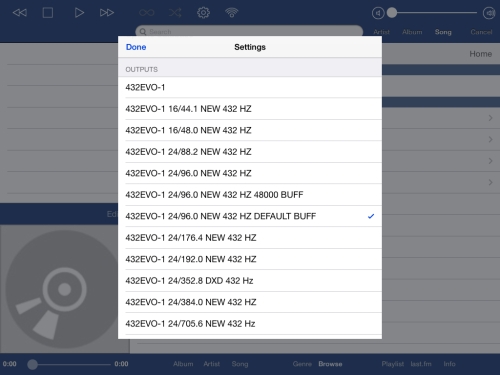Open the Playlist tab
The width and height of the screenshot is (500, 375).
[x=393, y=364]
